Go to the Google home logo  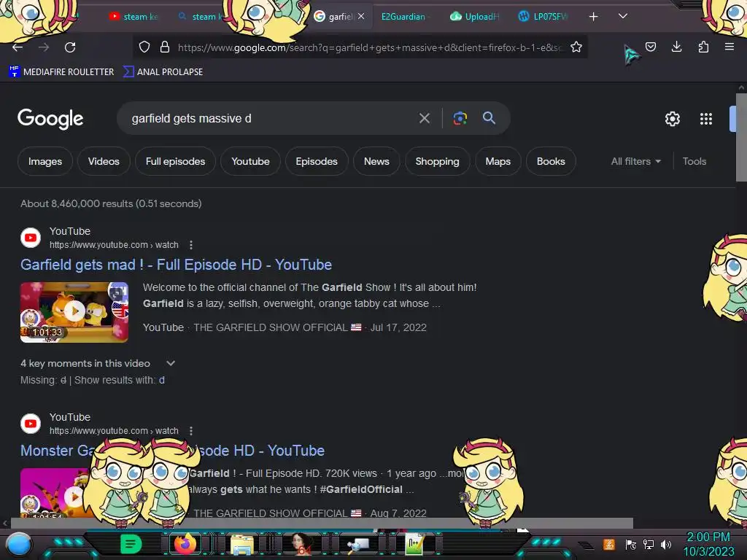point(50,119)
